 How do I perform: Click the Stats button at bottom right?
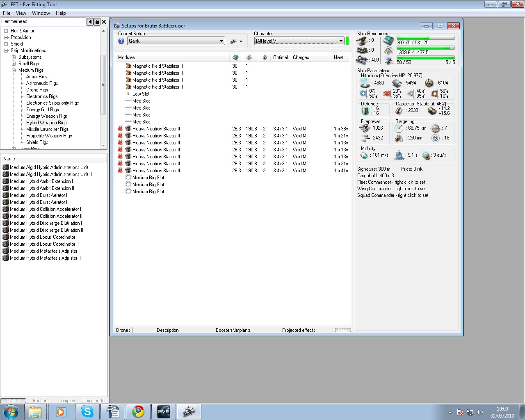click(342, 330)
